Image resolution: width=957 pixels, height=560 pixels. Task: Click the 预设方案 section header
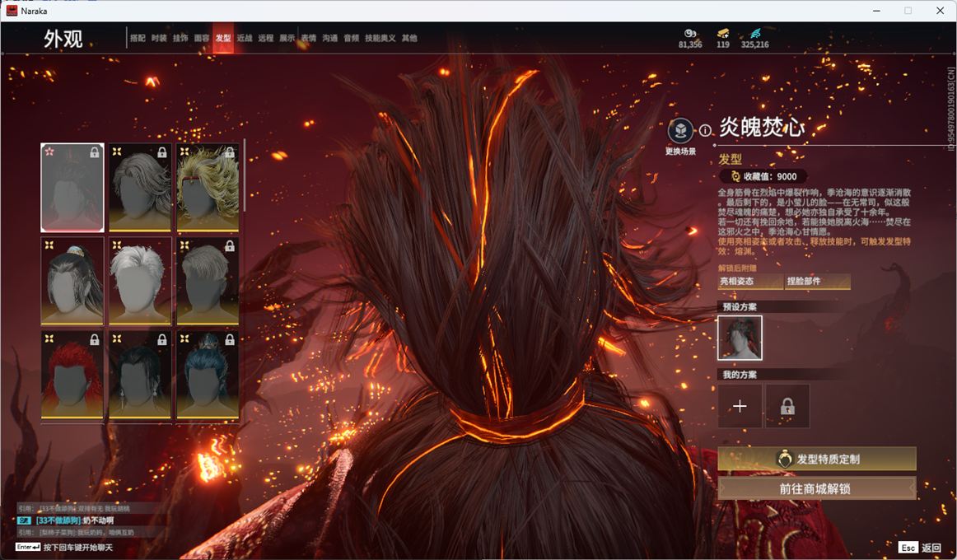pos(740,307)
